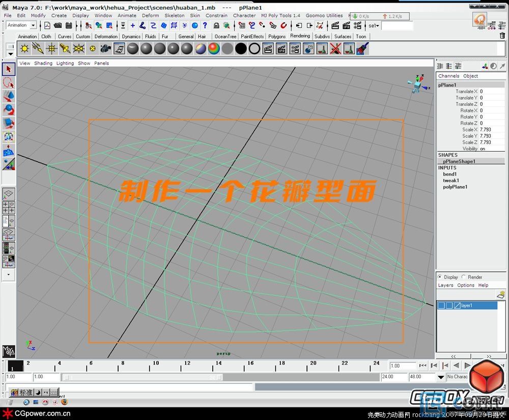Toggle snap to curves

point(252,25)
